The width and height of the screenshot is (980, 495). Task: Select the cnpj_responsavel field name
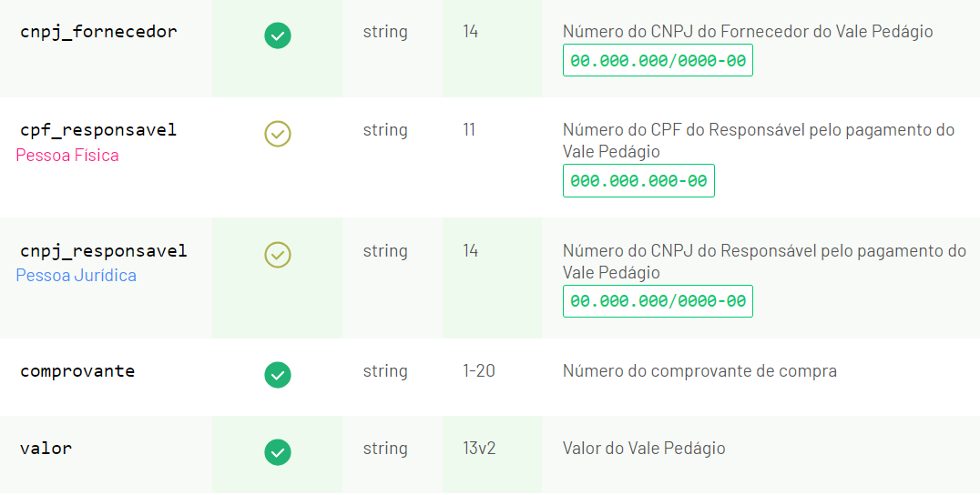point(104,251)
